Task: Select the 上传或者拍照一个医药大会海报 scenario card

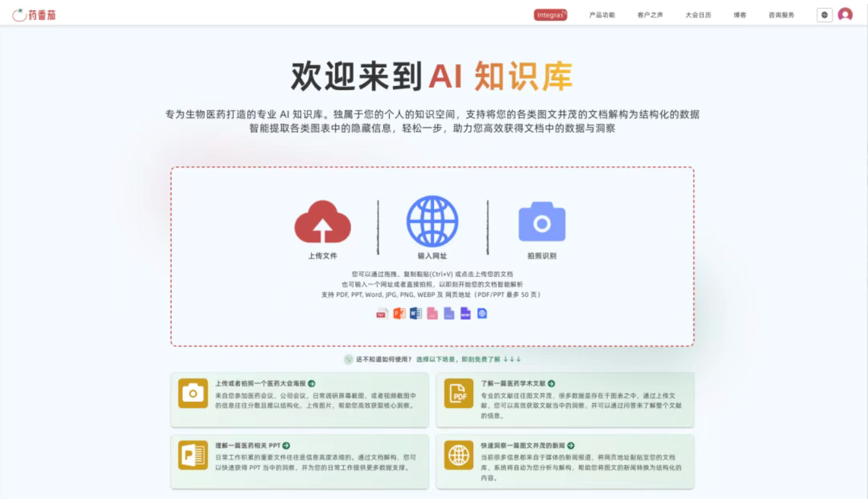Action: [x=299, y=399]
